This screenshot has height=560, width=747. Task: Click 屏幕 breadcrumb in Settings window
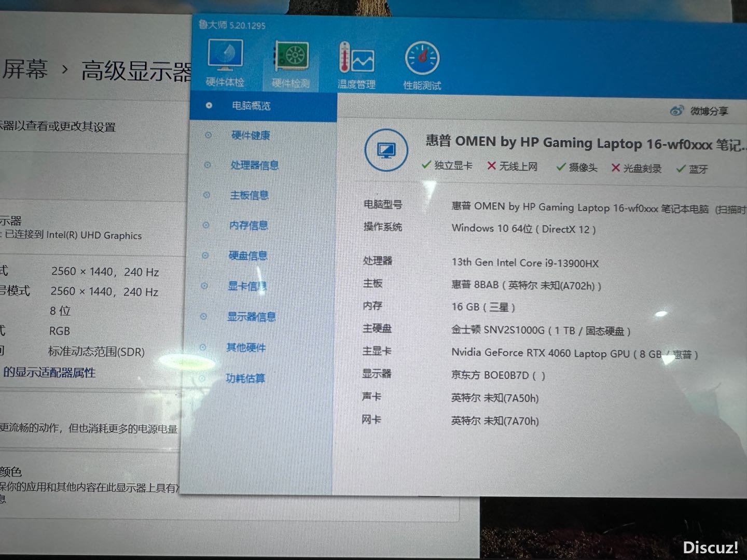24,69
